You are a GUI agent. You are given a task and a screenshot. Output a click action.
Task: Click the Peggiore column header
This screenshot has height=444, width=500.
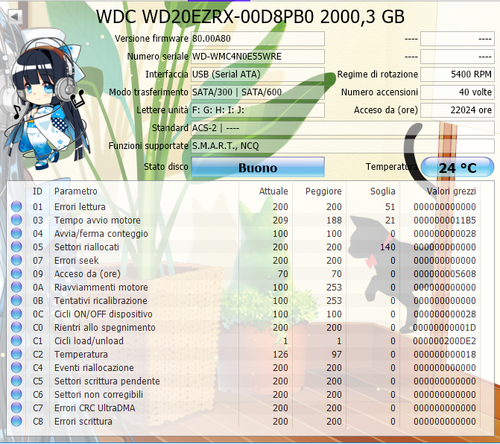click(323, 191)
